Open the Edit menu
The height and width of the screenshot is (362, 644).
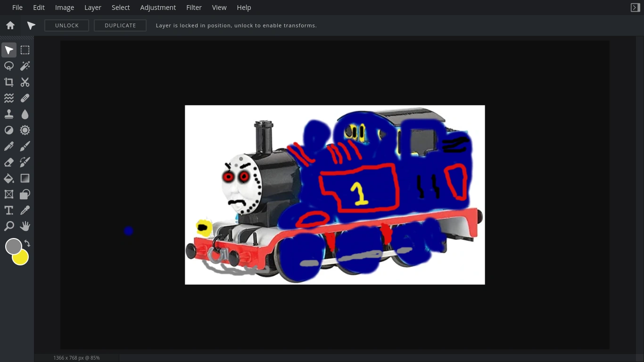(x=39, y=8)
